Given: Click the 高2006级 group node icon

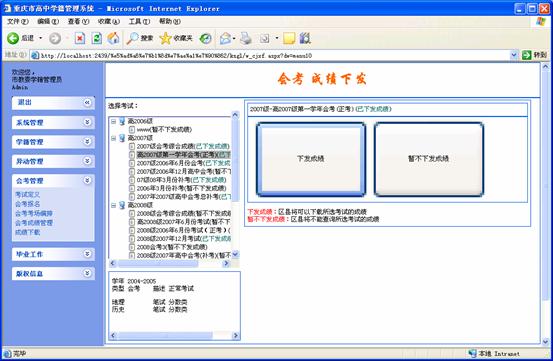Looking at the screenshot, I should coord(122,121).
